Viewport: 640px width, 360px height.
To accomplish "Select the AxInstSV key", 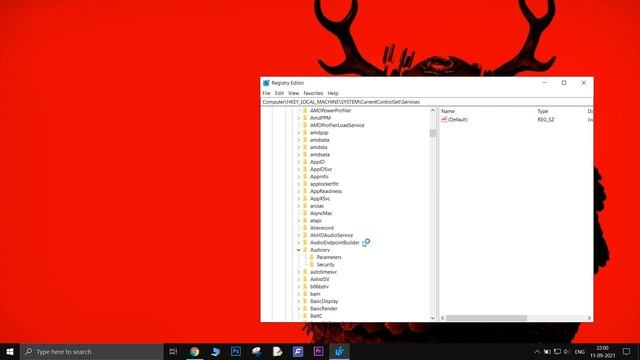I will point(320,279).
